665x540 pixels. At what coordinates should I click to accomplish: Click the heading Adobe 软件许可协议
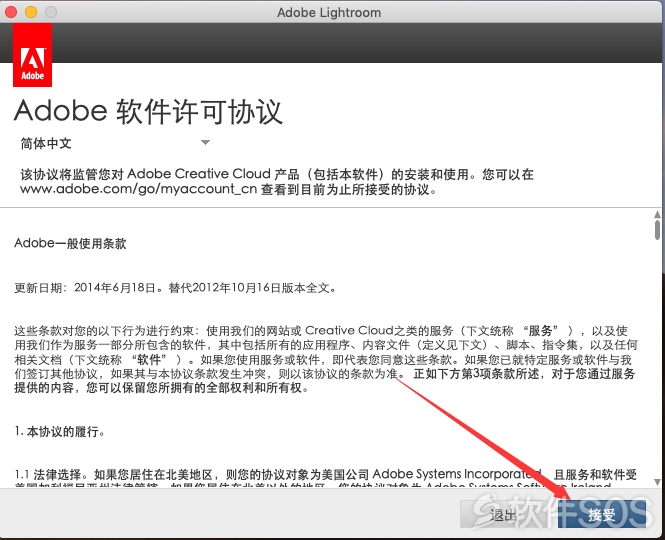point(148,112)
